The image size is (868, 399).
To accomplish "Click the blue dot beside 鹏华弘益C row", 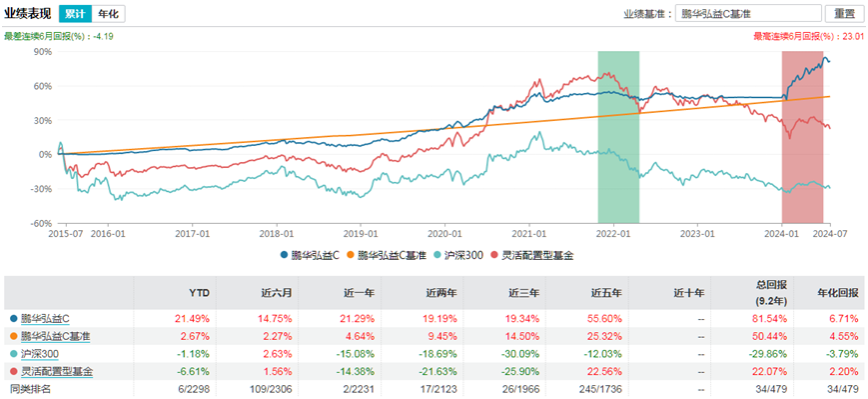I will coord(13,319).
